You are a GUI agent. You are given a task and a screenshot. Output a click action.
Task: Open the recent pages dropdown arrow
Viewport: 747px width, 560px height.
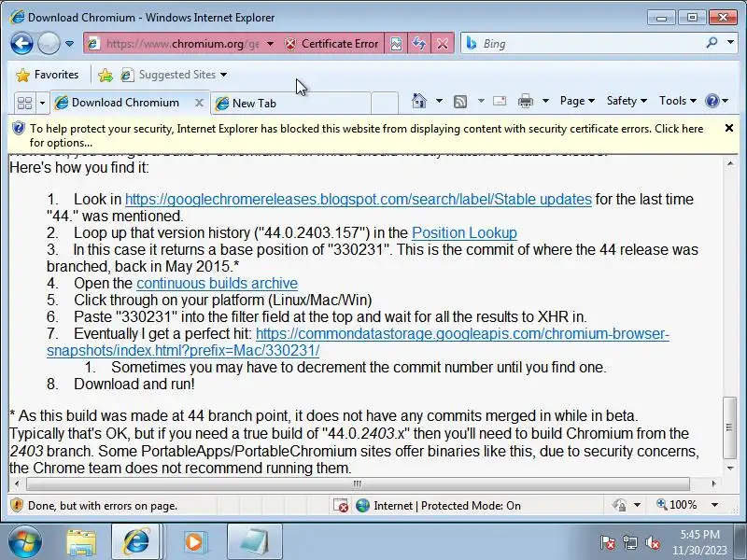pyautogui.click(x=69, y=44)
